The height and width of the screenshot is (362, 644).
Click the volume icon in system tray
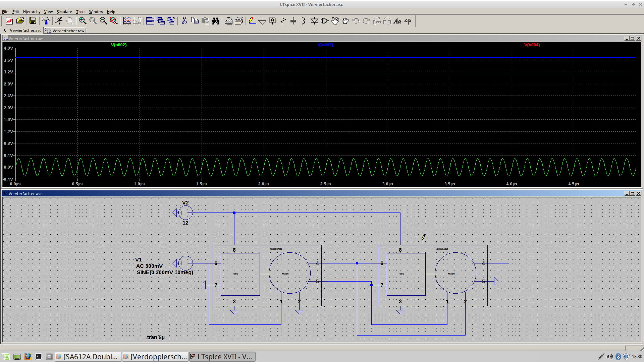(x=609, y=357)
